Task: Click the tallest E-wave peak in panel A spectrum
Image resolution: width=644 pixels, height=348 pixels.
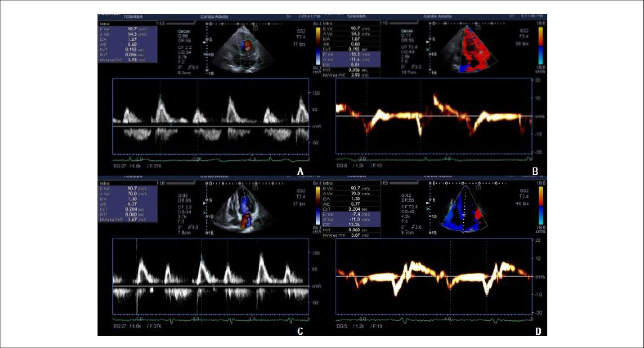Action: [x=160, y=96]
